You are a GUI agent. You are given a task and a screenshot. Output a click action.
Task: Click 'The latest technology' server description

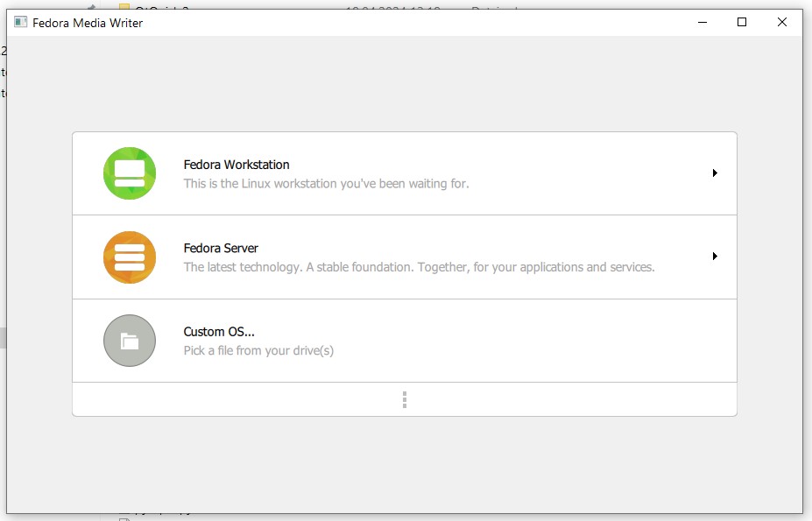tap(419, 267)
